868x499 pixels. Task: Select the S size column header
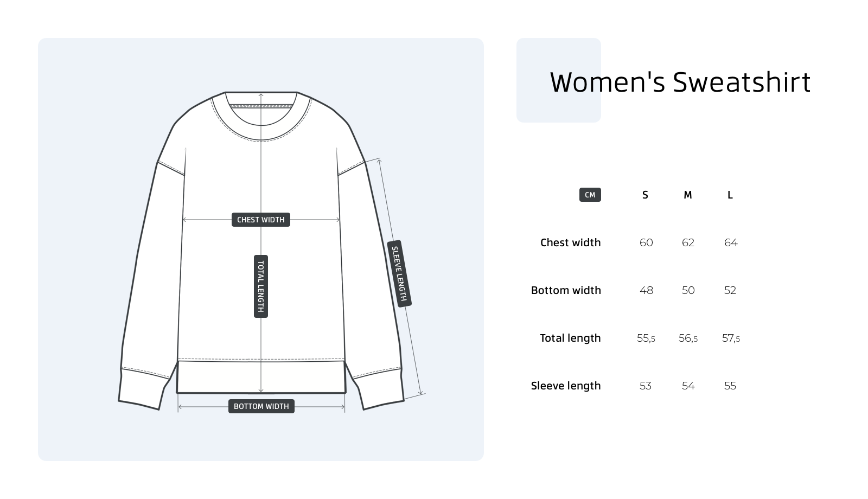[645, 195]
